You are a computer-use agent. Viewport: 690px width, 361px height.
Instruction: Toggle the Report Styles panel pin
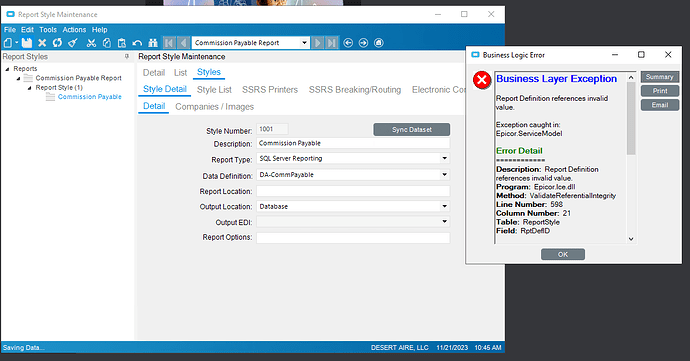click(127, 56)
